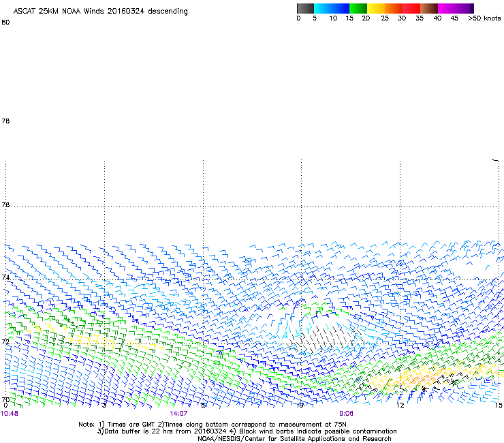
Task: Click the brown 35-40 knots color segment
Action: 429,8
